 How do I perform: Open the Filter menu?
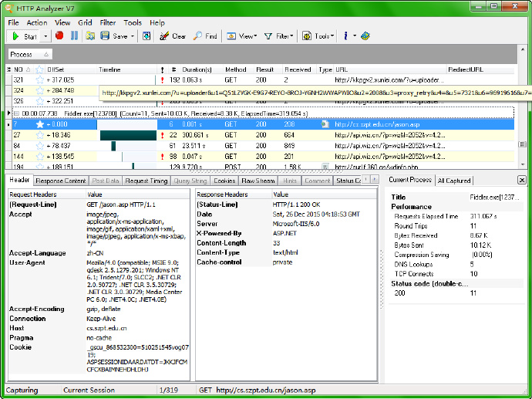(108, 22)
